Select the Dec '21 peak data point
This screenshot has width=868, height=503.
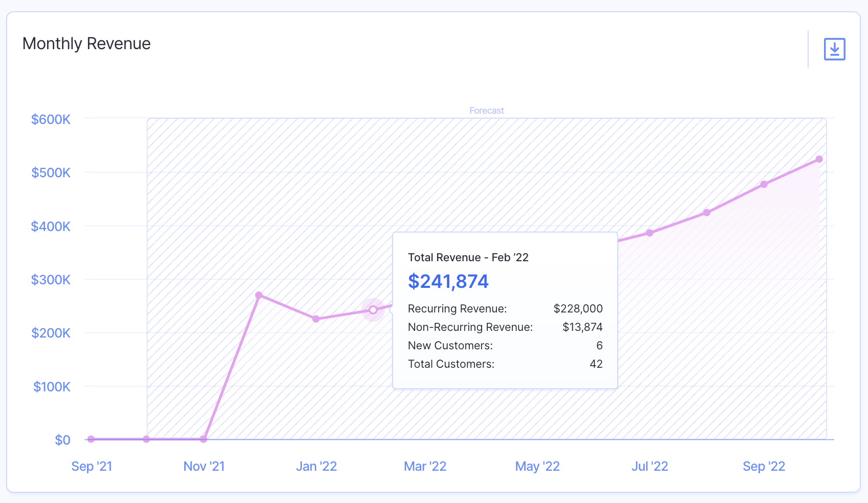coord(259,295)
